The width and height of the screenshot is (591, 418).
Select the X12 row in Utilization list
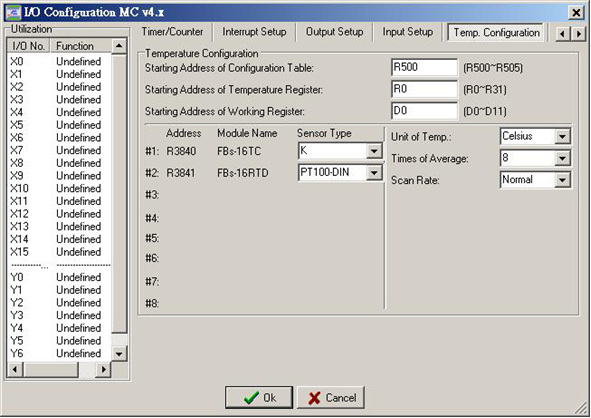(x=59, y=214)
